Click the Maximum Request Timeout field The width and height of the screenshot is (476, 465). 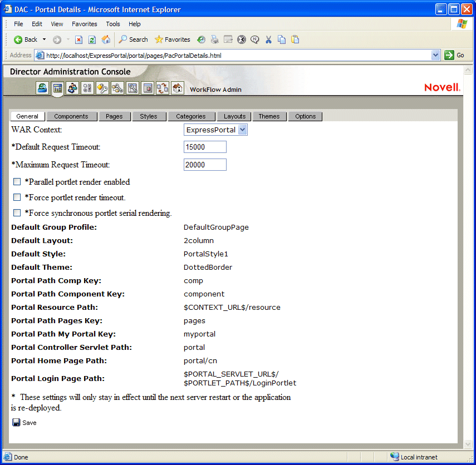205,165
